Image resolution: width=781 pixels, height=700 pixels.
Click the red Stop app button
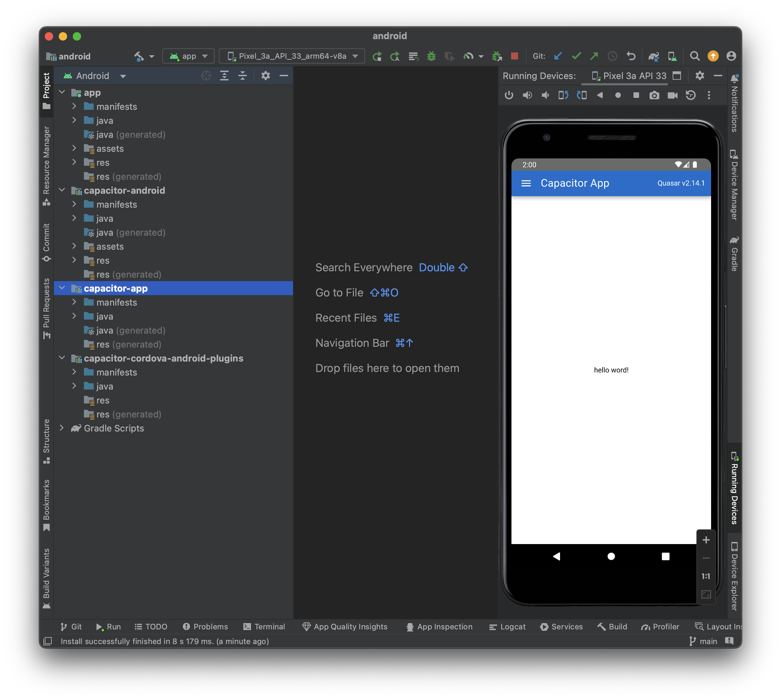(x=514, y=56)
